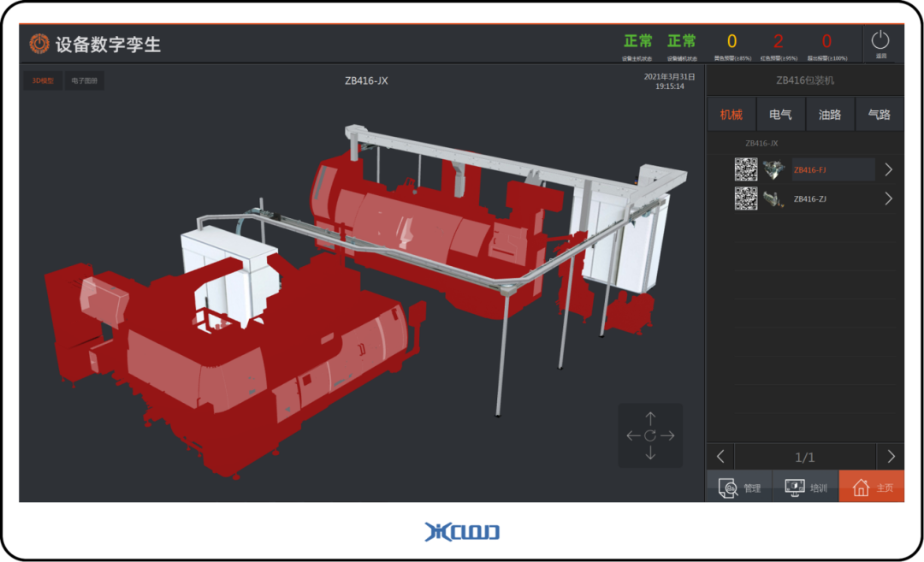This screenshot has height=562, width=924.
Task: Open the 培训 training button
Action: click(x=805, y=487)
